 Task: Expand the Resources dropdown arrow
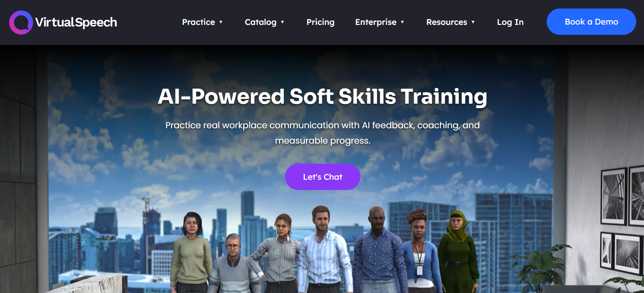coord(473,22)
